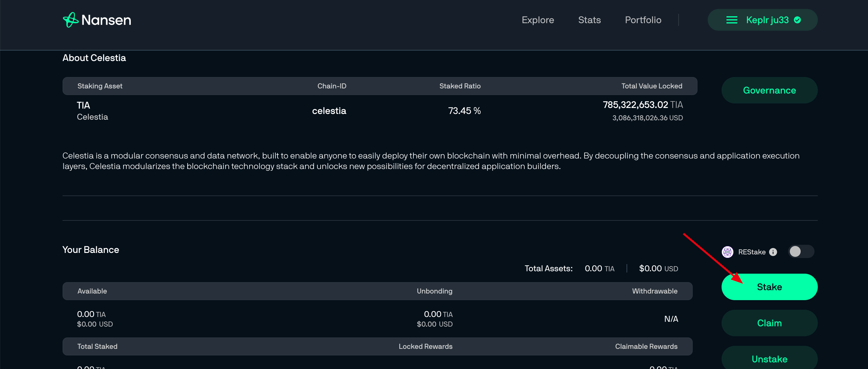Click the Claimable Rewards column header
This screenshot has width=868, height=369.
[646, 346]
